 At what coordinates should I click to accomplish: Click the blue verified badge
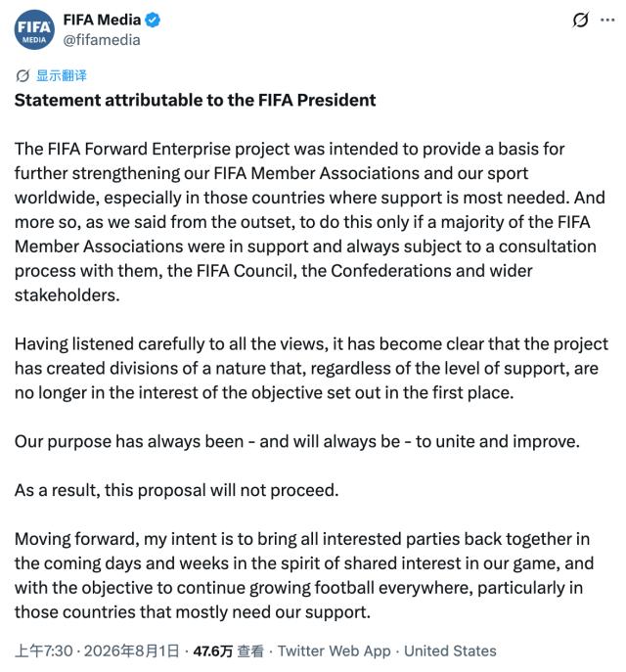(x=153, y=20)
